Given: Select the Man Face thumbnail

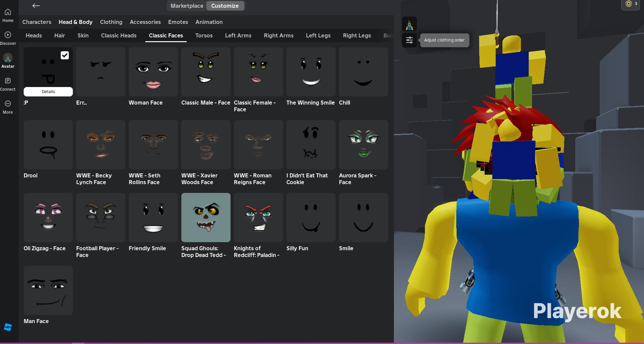Looking at the screenshot, I should [48, 291].
